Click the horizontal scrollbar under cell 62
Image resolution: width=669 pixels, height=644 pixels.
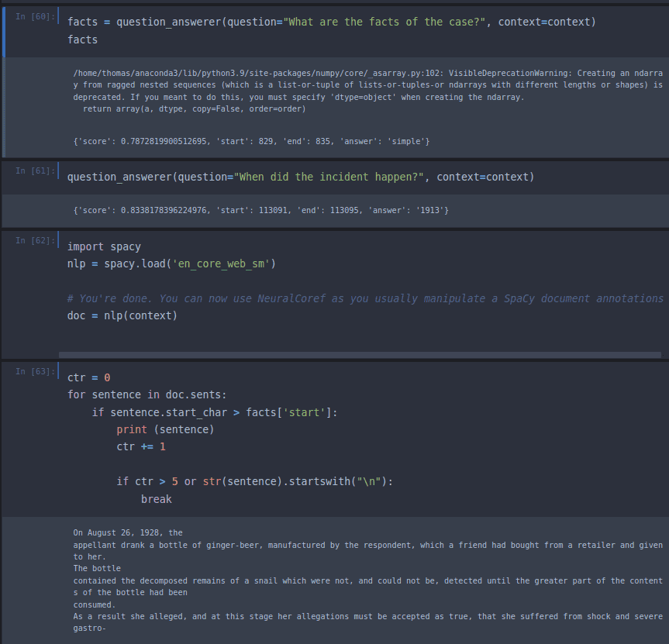tap(360, 355)
